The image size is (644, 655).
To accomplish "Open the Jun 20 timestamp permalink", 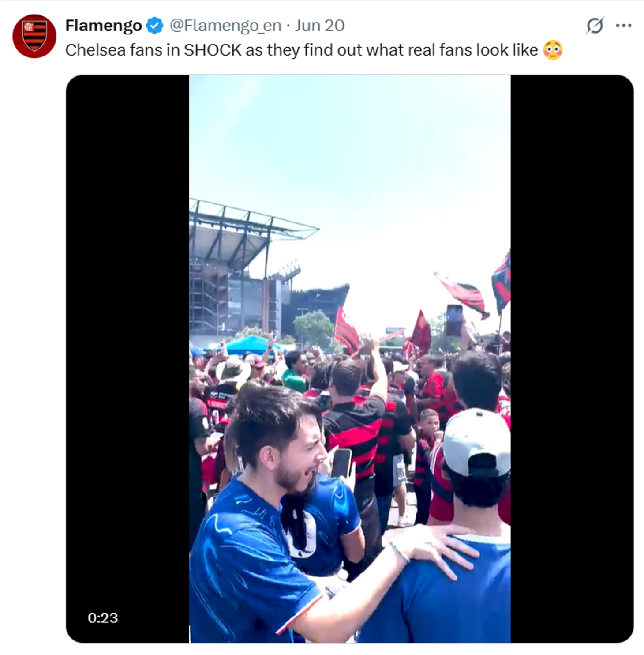I will pyautogui.click(x=320, y=26).
